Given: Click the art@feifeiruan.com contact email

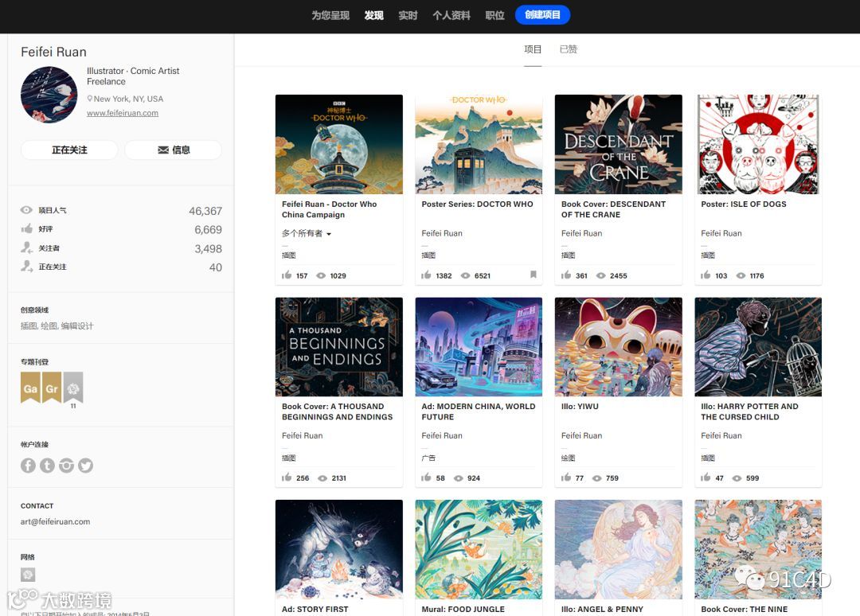Looking at the screenshot, I should coord(56,522).
